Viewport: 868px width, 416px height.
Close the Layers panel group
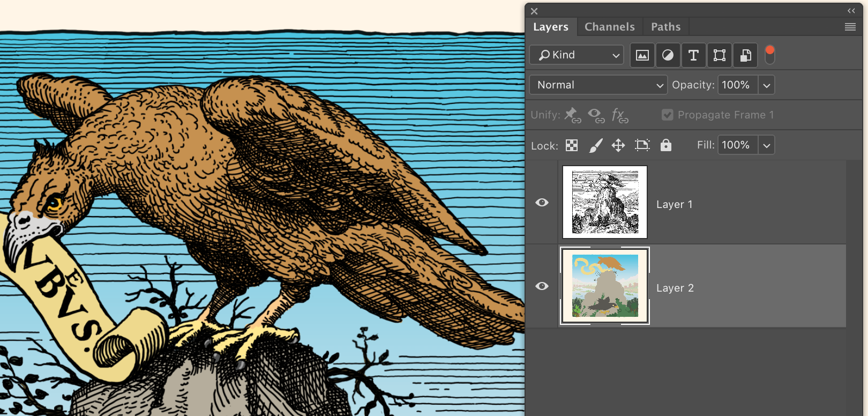point(534,11)
